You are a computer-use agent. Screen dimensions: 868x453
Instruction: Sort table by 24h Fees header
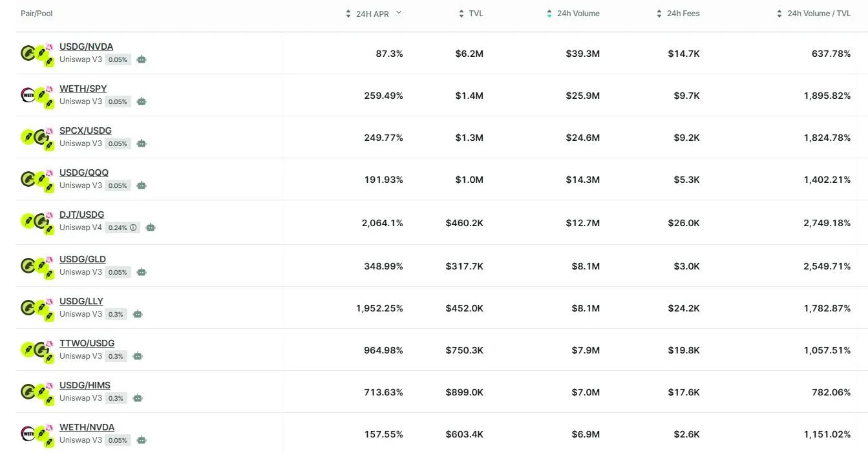pos(683,14)
